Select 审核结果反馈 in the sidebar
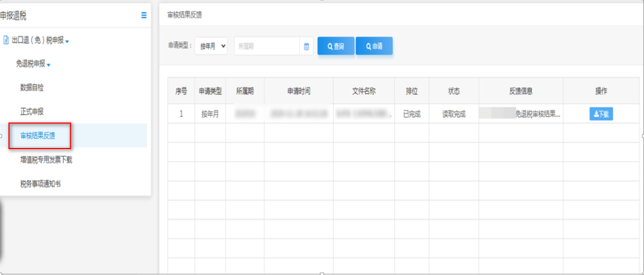Image resolution: width=644 pixels, height=275 pixels. (38, 135)
